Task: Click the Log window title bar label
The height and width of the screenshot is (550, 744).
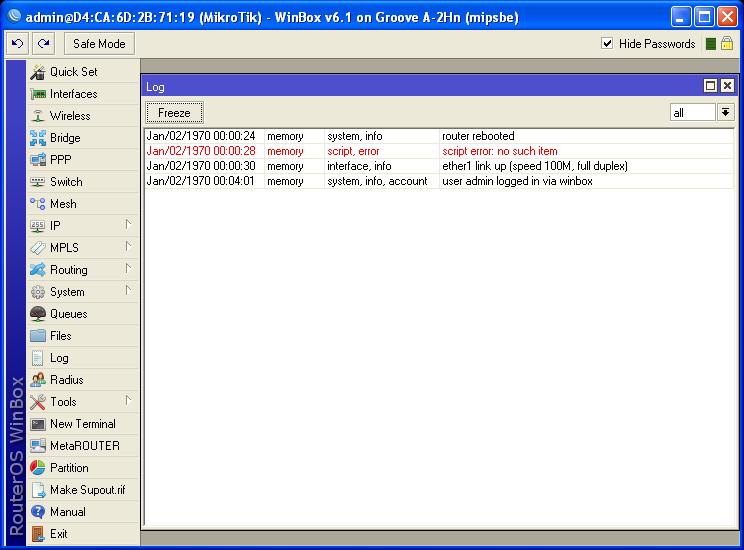Action: pos(155,87)
